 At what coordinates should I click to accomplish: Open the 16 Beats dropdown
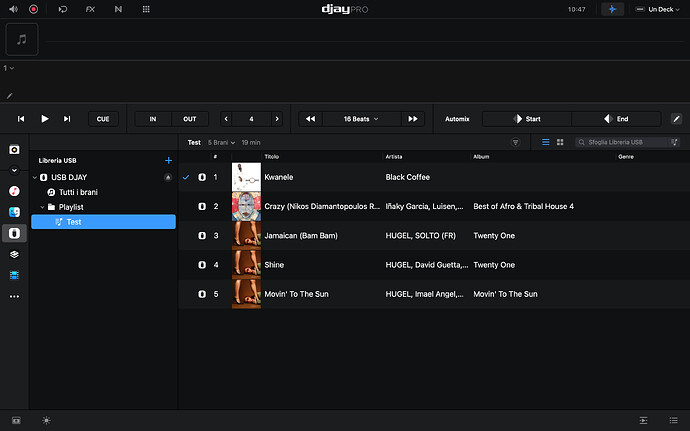click(x=361, y=119)
